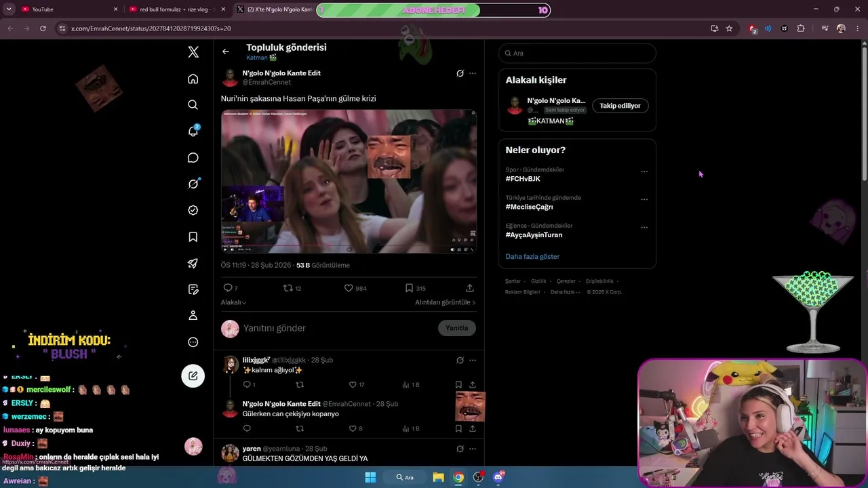Open Messages from the sidebar
This screenshot has width=868, height=488.
pos(193,158)
